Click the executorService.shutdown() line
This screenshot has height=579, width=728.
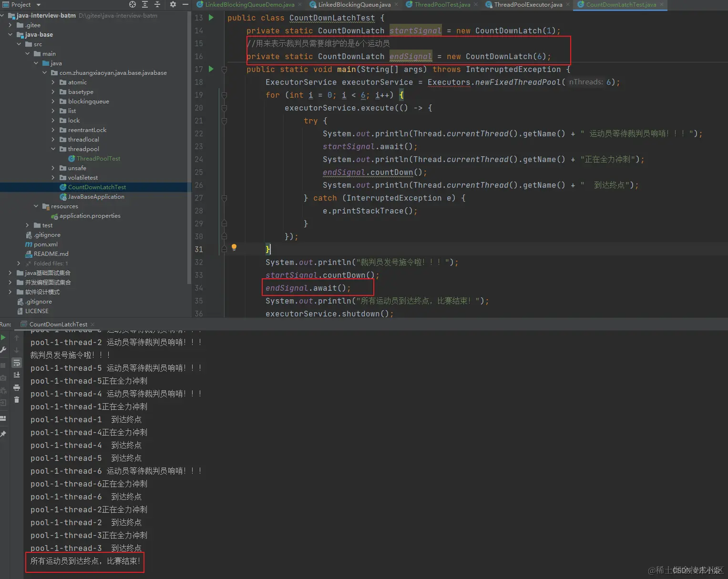329,314
